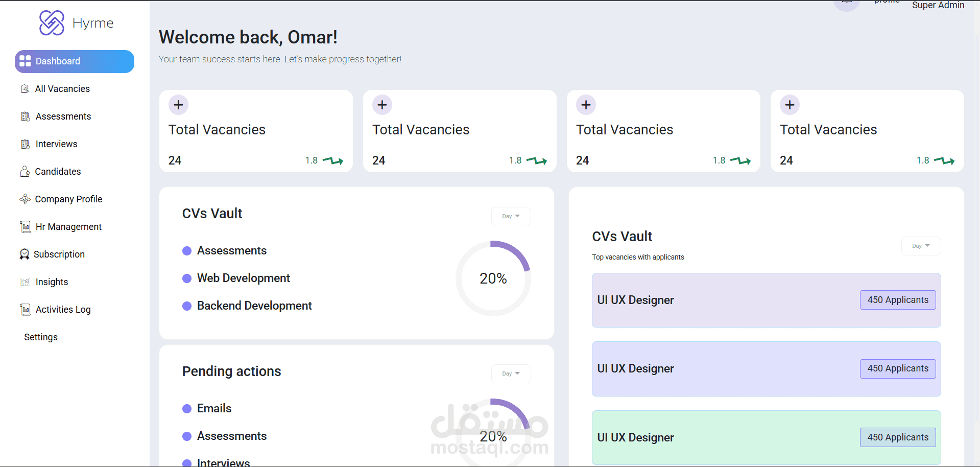Open All Vacancies via its sidebar icon
This screenshot has width=980, height=467.
(x=24, y=88)
